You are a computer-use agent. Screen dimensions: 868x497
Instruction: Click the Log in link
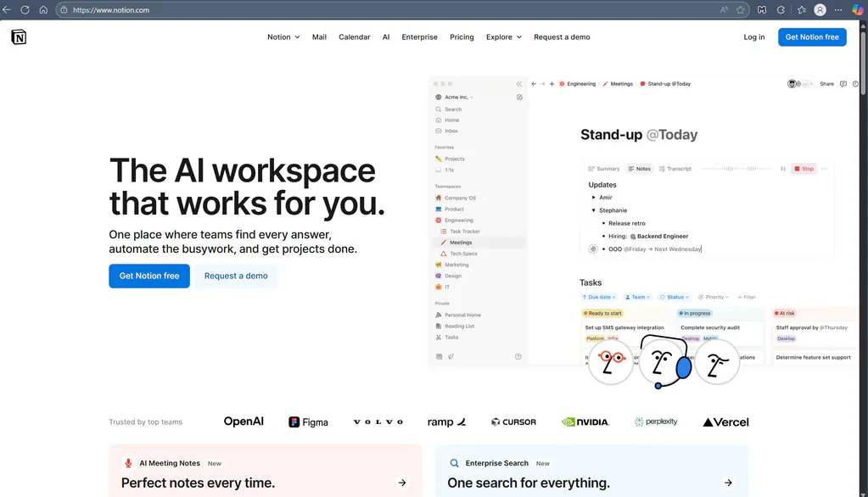753,37
